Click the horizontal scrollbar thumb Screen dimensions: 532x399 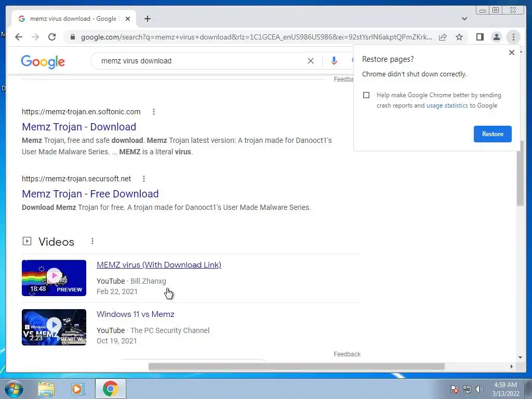(296, 366)
